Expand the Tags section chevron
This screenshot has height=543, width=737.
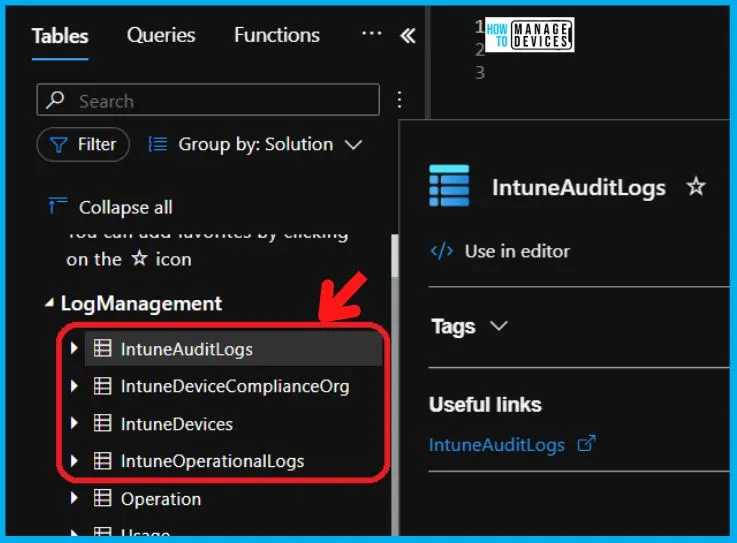coord(499,325)
